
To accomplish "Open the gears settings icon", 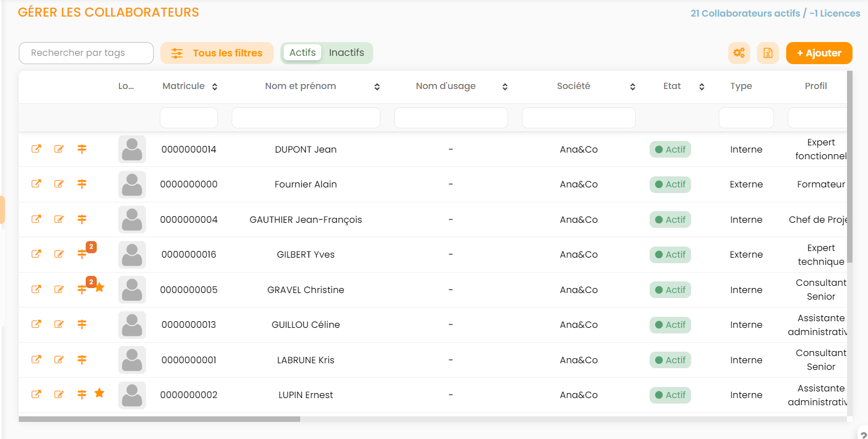I will click(x=739, y=53).
